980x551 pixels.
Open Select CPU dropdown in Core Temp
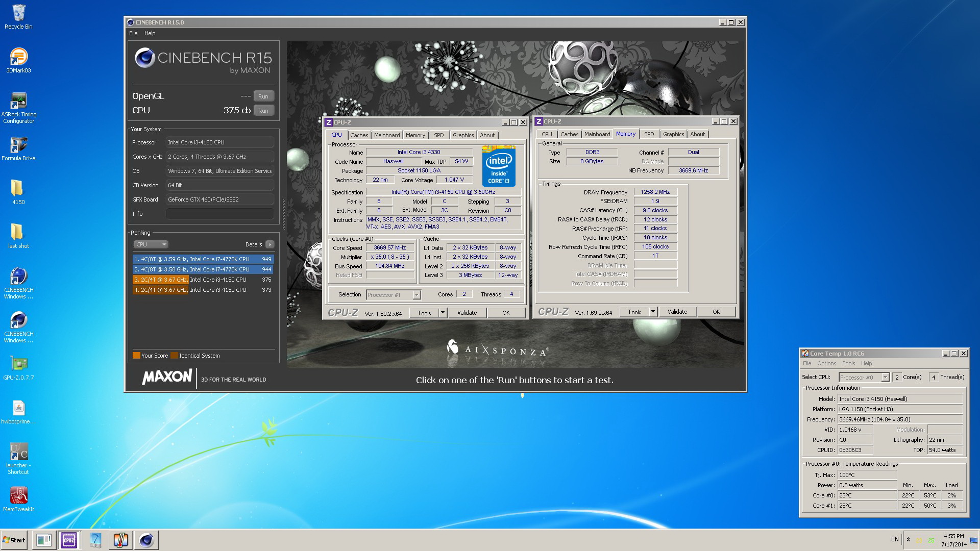[x=864, y=377]
